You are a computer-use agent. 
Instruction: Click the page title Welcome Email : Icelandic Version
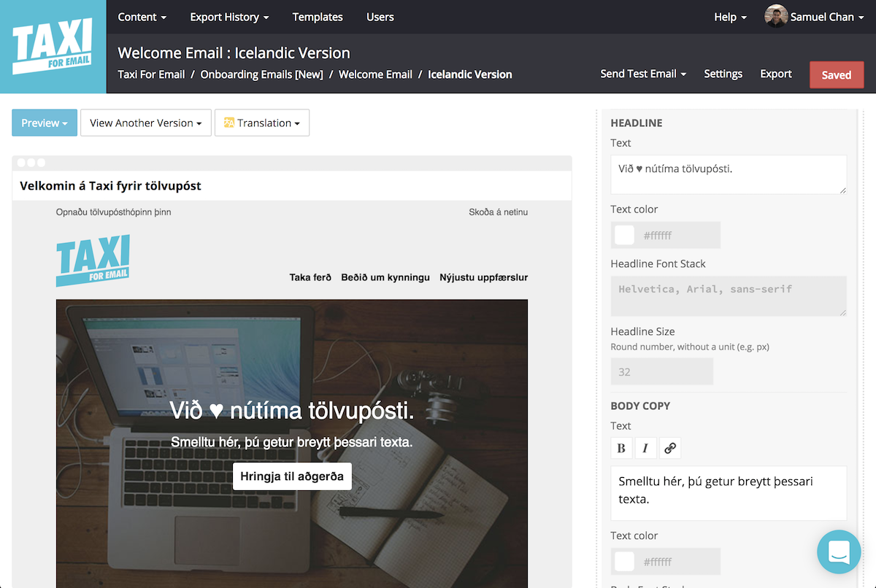(x=234, y=53)
